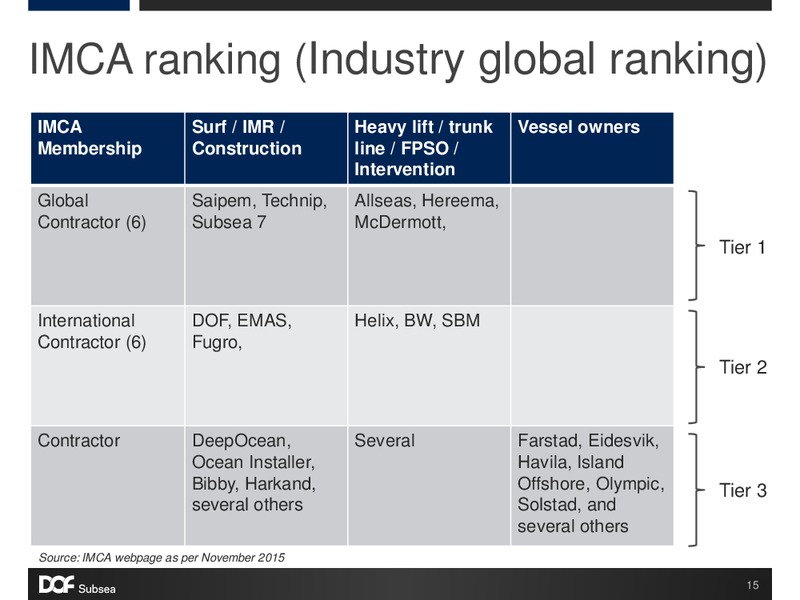Click the 'Tier 3' label

[743, 491]
